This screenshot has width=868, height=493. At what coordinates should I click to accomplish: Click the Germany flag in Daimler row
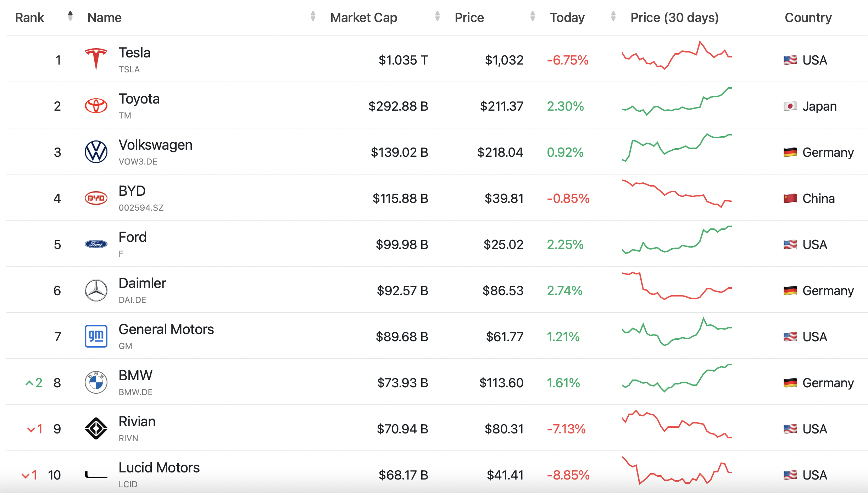[x=790, y=291]
